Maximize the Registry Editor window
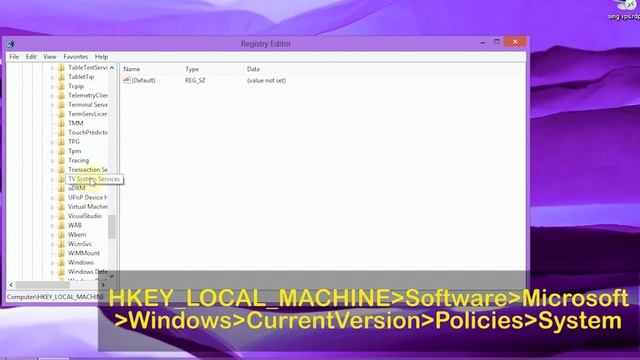The height and width of the screenshot is (360, 640). click(496, 42)
